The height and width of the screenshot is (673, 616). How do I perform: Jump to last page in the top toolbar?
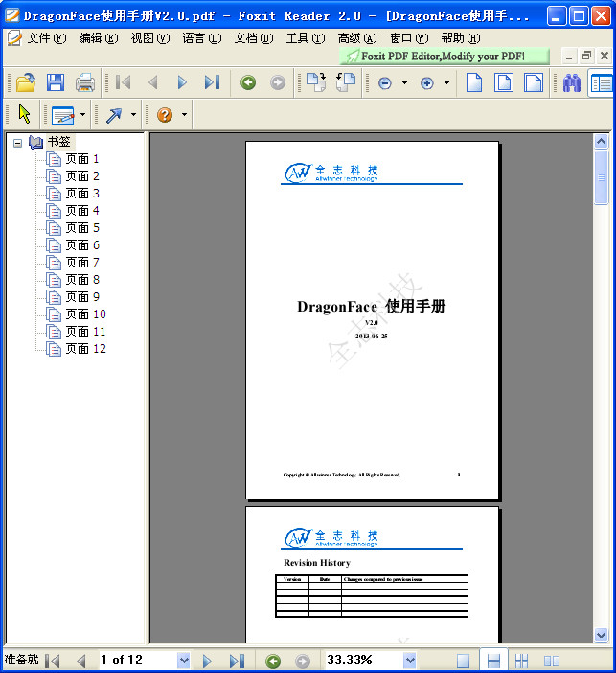[x=212, y=82]
